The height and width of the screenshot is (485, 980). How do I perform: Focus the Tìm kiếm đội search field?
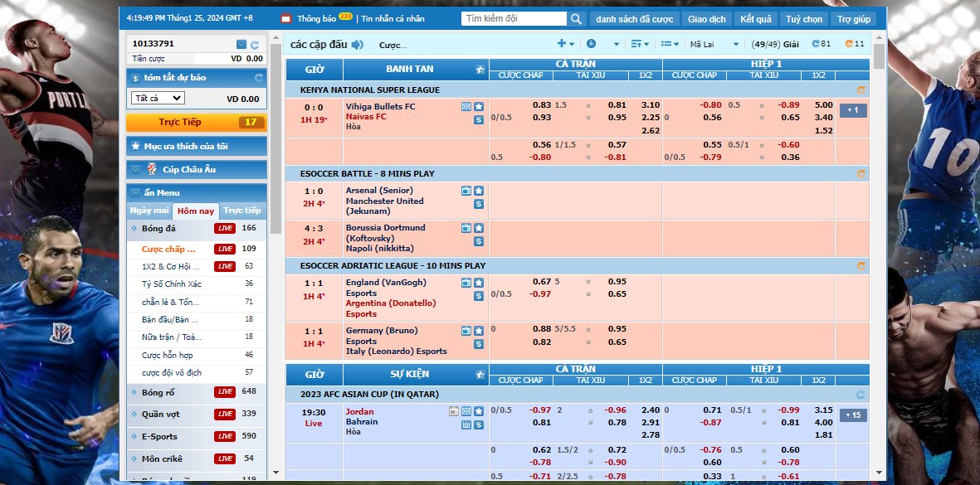pyautogui.click(x=514, y=19)
